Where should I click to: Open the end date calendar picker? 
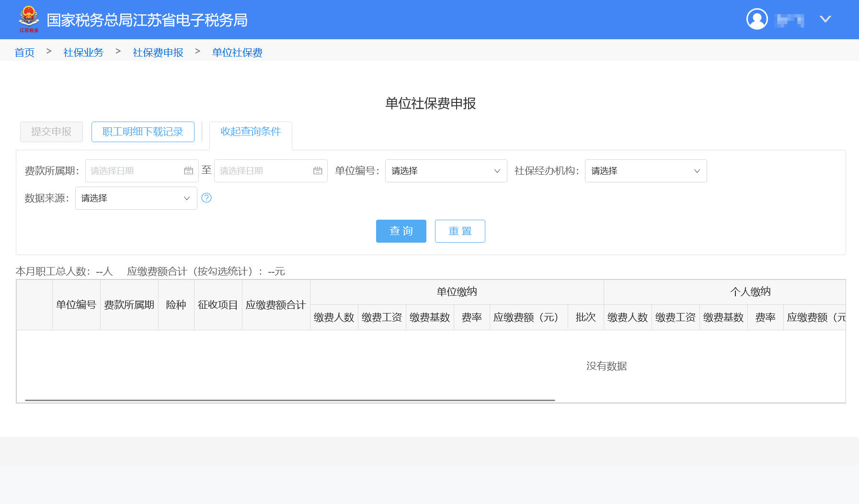(317, 170)
